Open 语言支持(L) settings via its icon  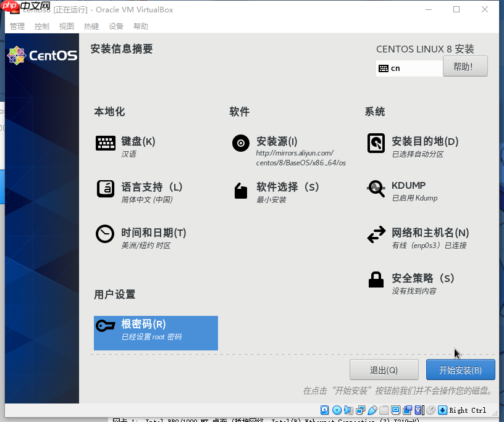tap(106, 188)
